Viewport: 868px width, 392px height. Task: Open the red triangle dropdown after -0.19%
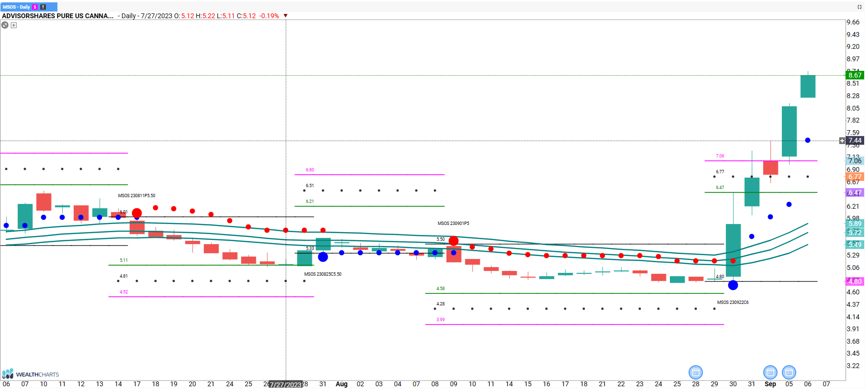tap(286, 16)
